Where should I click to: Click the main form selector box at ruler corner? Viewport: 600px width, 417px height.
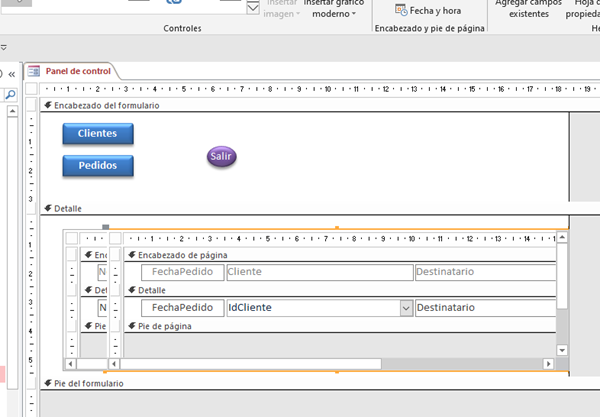pos(31,89)
